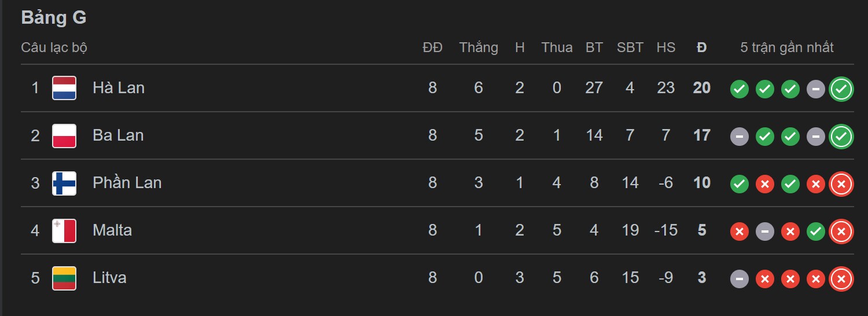Click the Netherlands flag icon
Image resolution: width=868 pixels, height=316 pixels.
tap(64, 88)
